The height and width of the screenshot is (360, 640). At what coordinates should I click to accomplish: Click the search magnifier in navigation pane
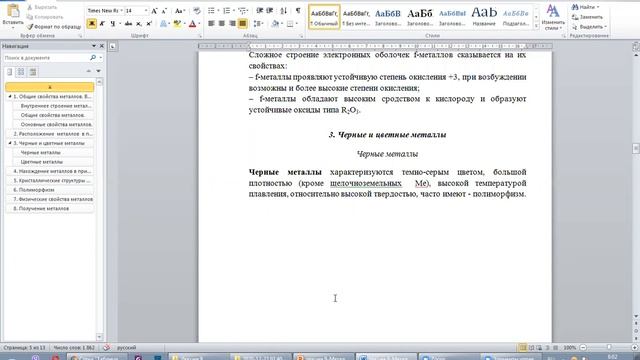coord(93,58)
